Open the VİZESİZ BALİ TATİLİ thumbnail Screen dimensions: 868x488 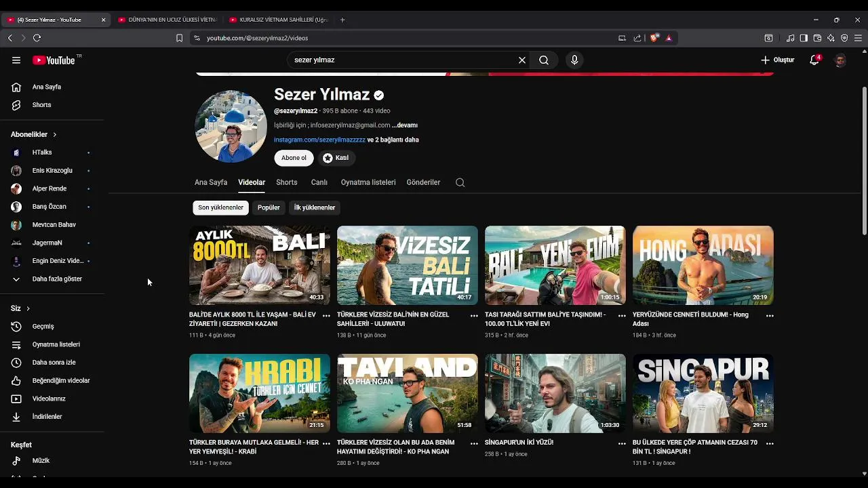point(408,266)
